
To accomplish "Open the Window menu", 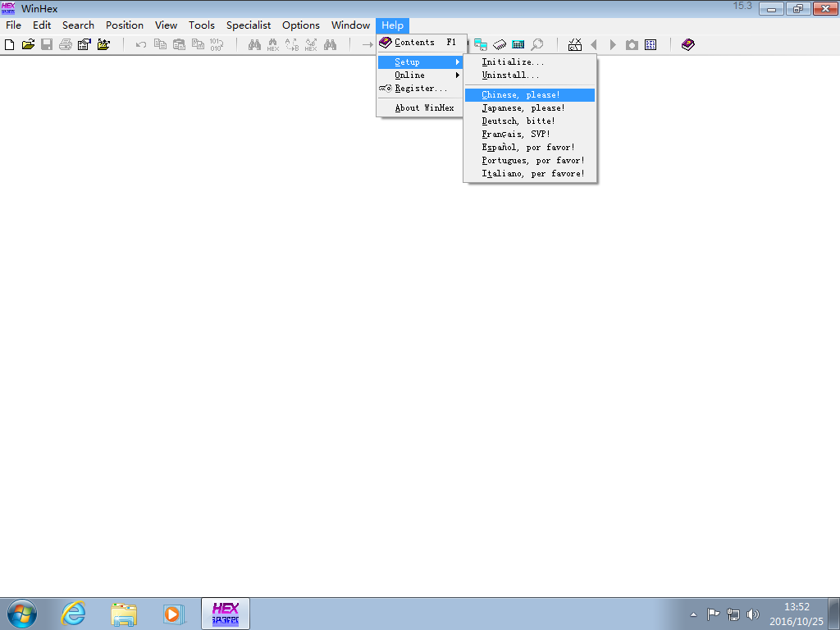I will (x=350, y=25).
